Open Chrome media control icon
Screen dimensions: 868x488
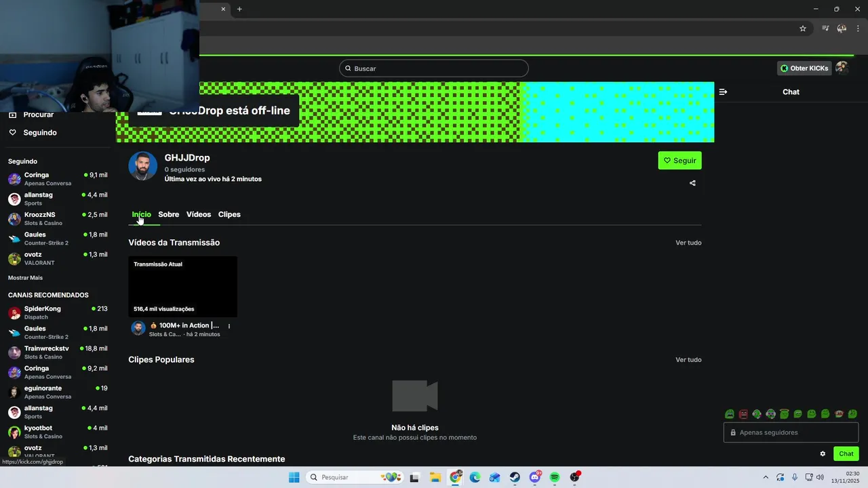click(825, 28)
